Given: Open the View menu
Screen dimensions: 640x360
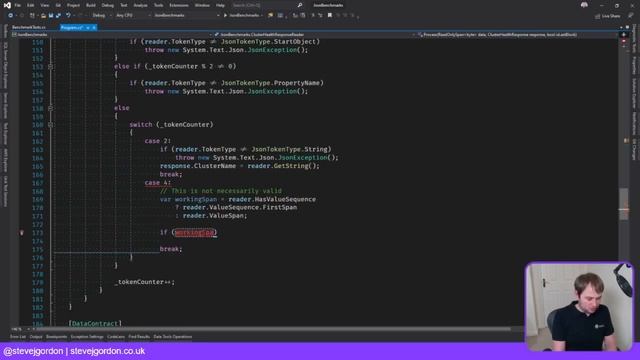Looking at the screenshot, I should click(x=44, y=5).
